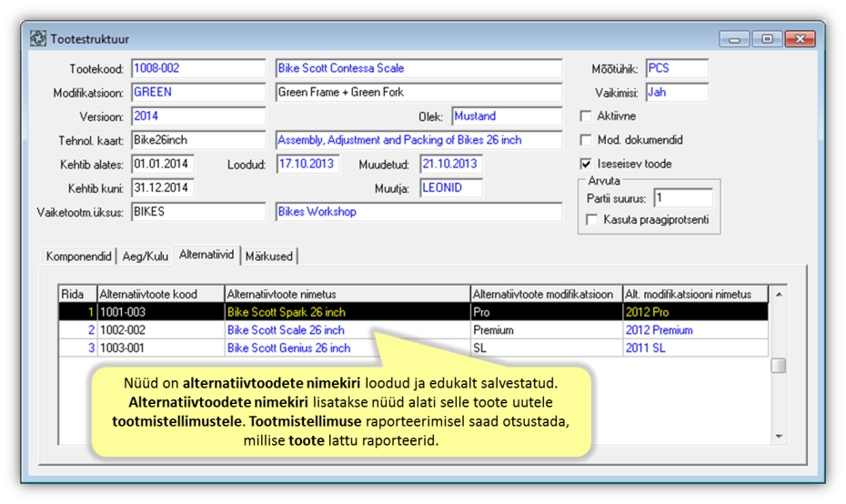Click the Versioon field 2014
846x504 pixels.
[198, 116]
